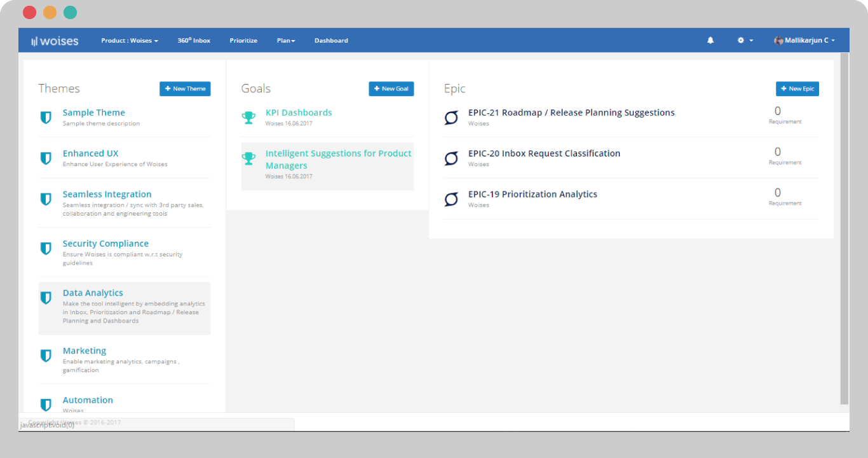Open the Mallikarjun C user menu
868x458 pixels.
tap(804, 40)
